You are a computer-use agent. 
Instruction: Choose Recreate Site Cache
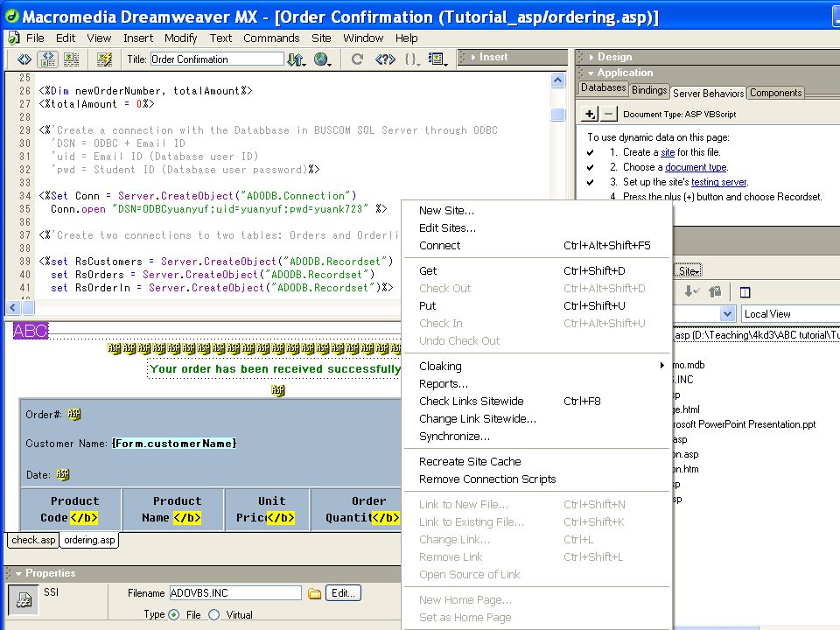536,461
